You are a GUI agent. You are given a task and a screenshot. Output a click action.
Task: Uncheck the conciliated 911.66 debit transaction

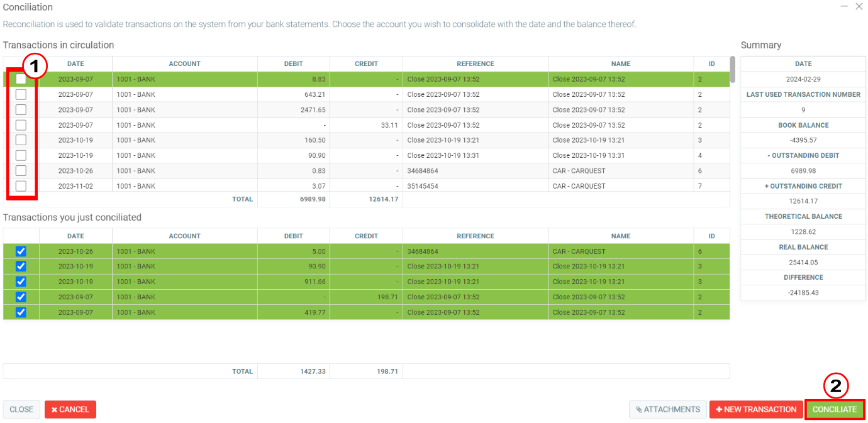pyautogui.click(x=21, y=282)
